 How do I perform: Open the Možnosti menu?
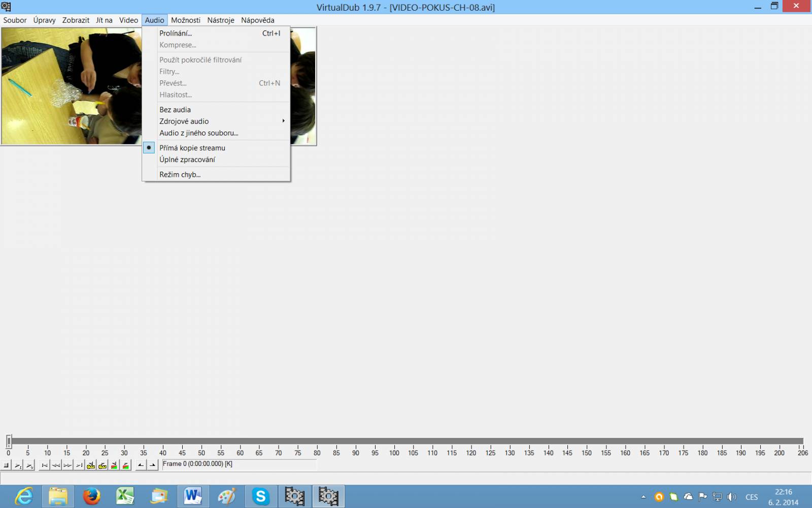[x=186, y=20]
